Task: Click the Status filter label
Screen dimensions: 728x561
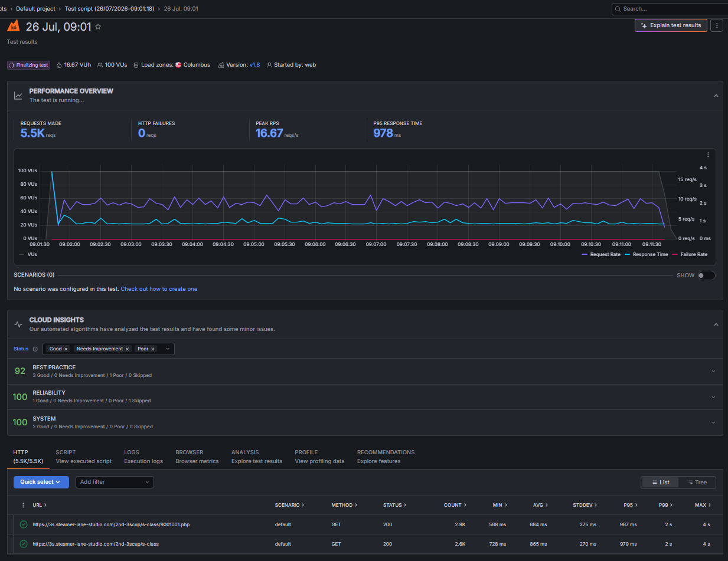Action: pyautogui.click(x=21, y=349)
